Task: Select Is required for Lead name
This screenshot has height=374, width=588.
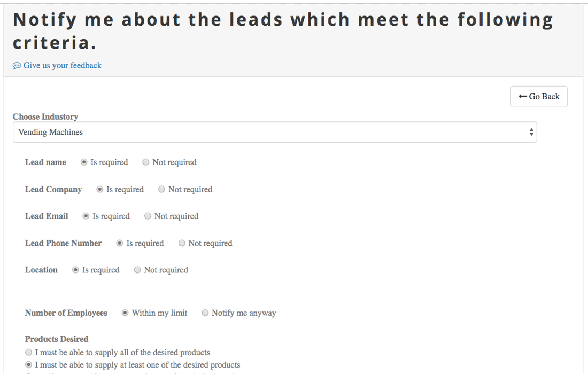Action: tap(84, 162)
